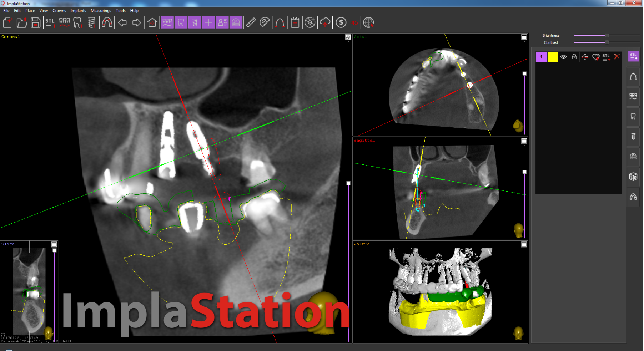Click the Contrast slider handle
The height and width of the screenshot is (351, 644).
607,42
